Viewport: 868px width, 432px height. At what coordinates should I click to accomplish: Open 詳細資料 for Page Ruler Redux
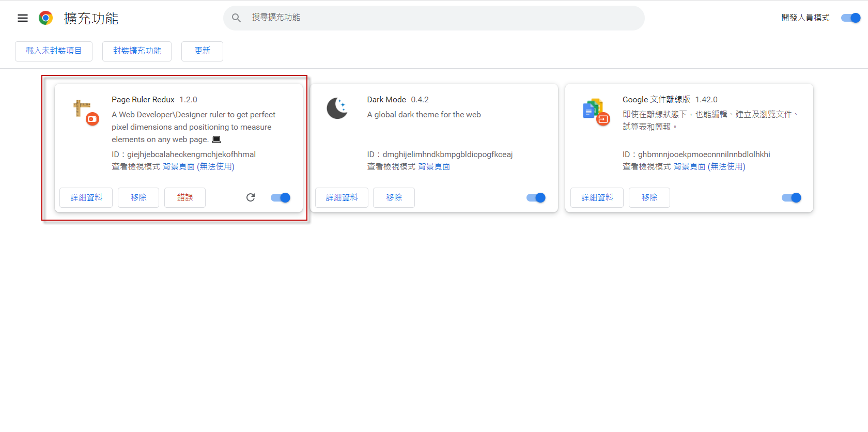click(x=86, y=197)
